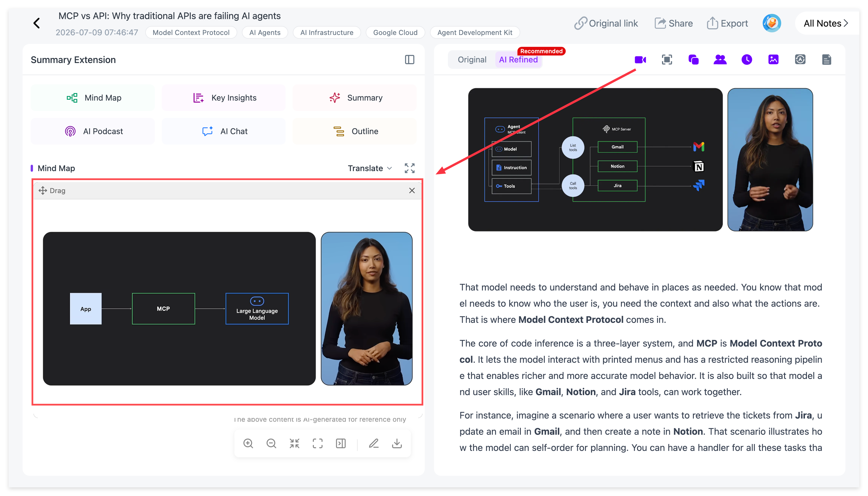Click the paragraph starting 'That model needs to understand'
This screenshot has width=868, height=496.
coord(641,303)
